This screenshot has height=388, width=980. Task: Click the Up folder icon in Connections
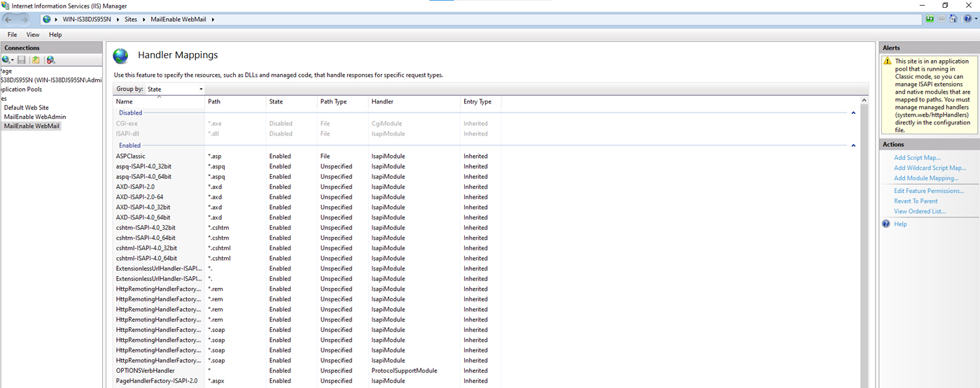(36, 60)
